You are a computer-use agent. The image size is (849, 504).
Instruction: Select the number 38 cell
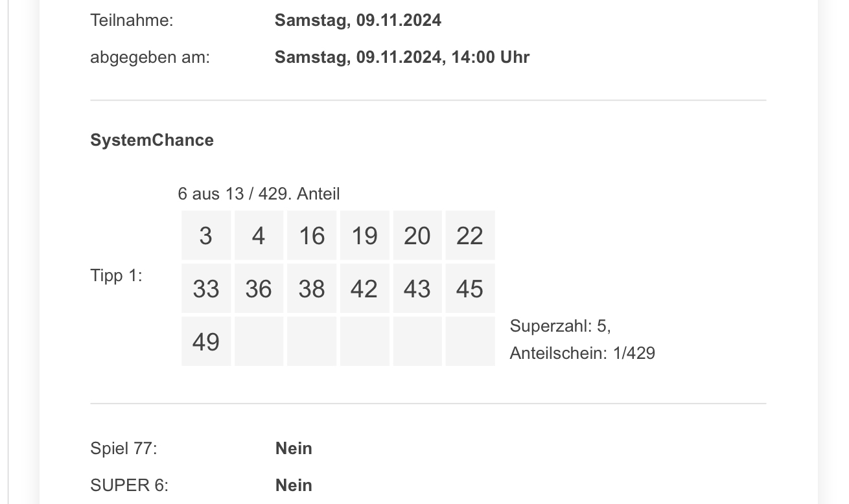[x=312, y=288]
